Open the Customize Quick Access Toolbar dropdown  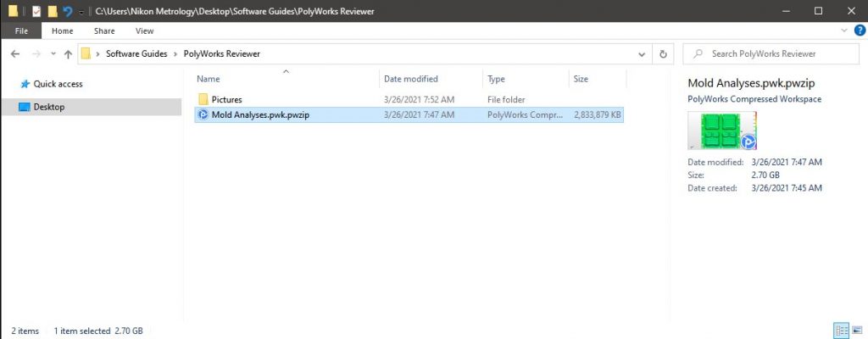click(81, 12)
